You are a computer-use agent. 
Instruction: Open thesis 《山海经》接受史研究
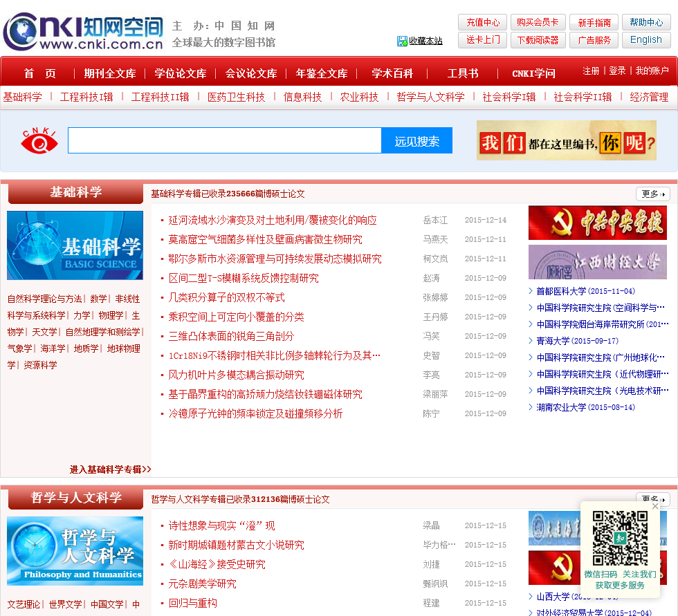[217, 565]
